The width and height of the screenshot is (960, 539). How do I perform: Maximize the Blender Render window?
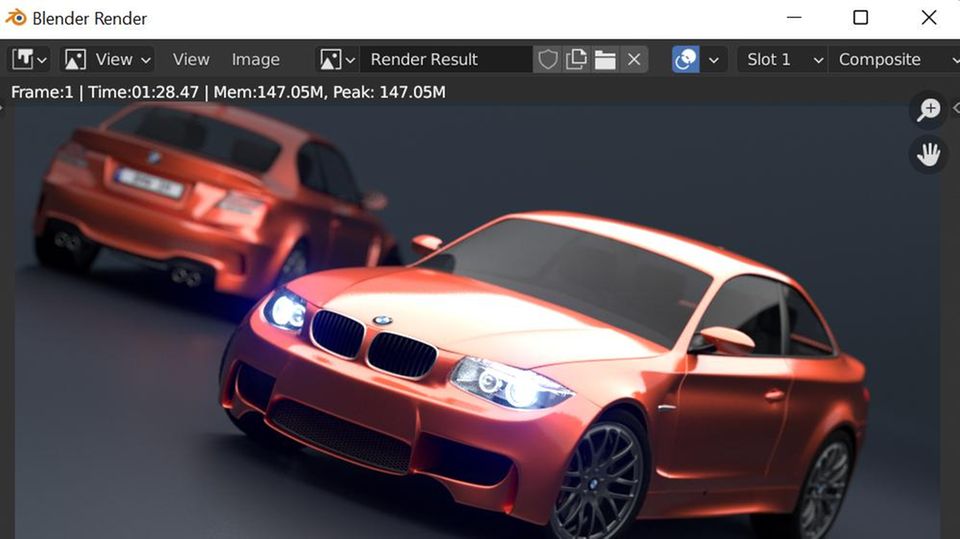pyautogui.click(x=860, y=18)
